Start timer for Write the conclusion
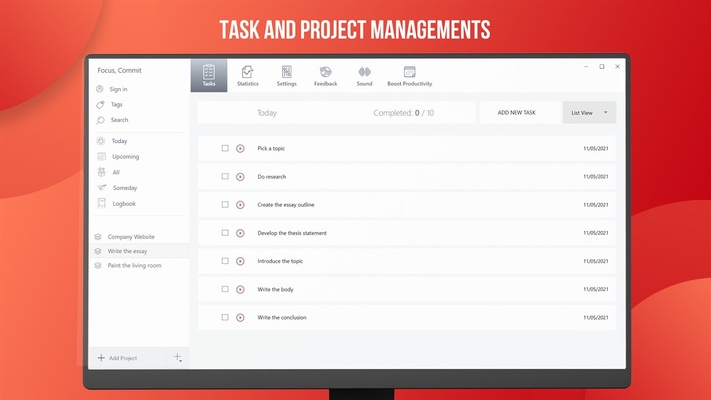The width and height of the screenshot is (711, 400). (240, 317)
